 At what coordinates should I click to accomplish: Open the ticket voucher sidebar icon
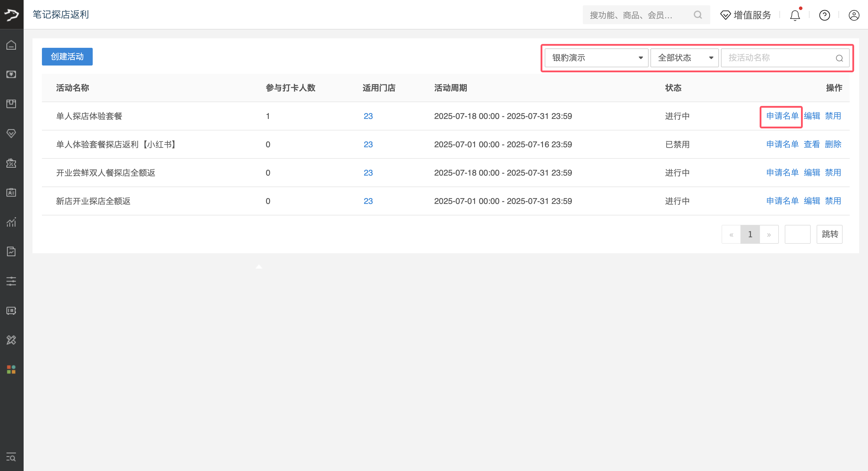click(12, 311)
